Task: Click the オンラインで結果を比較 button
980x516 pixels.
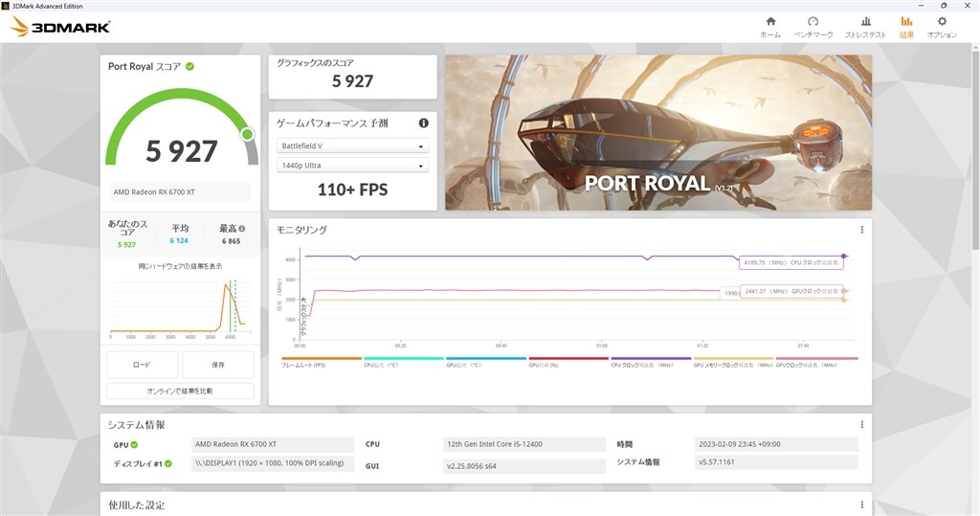Action: pos(180,391)
